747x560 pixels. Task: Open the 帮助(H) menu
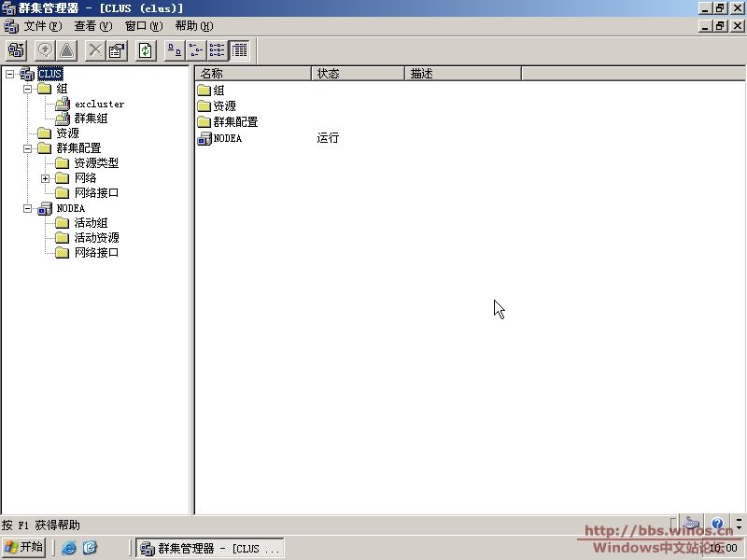point(193,26)
